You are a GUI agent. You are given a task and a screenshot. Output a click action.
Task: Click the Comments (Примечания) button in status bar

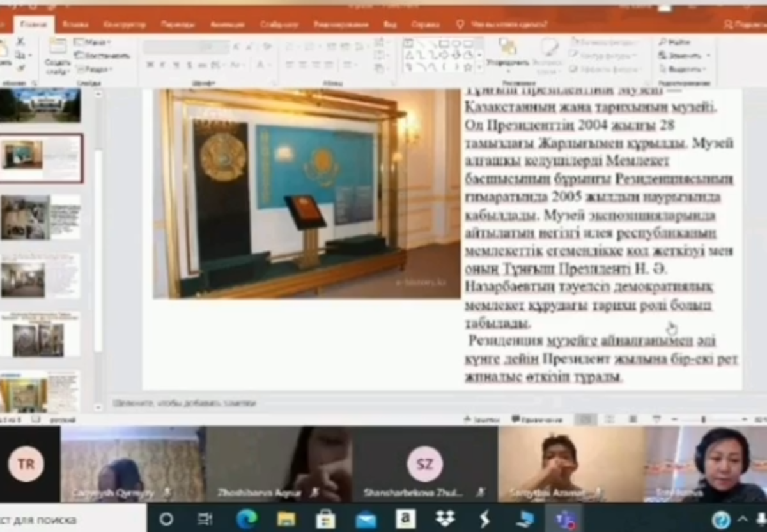[x=537, y=420]
